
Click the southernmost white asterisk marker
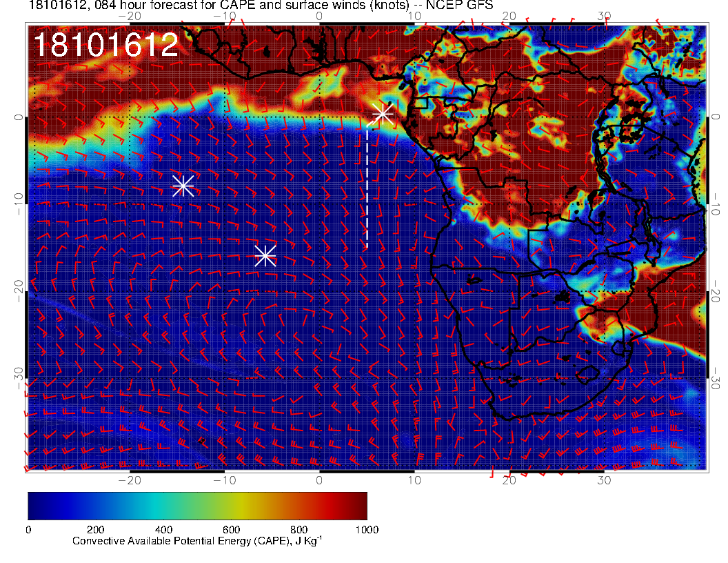265,255
